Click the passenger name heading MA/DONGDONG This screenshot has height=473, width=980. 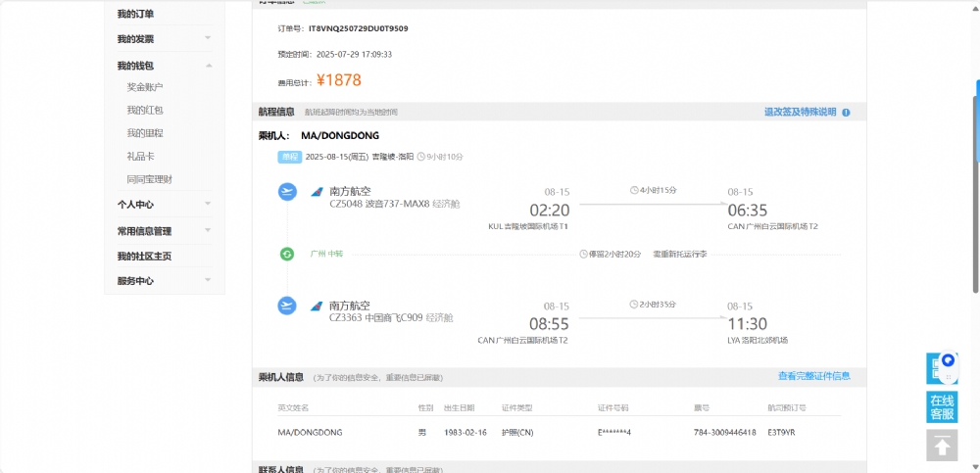[x=340, y=135]
